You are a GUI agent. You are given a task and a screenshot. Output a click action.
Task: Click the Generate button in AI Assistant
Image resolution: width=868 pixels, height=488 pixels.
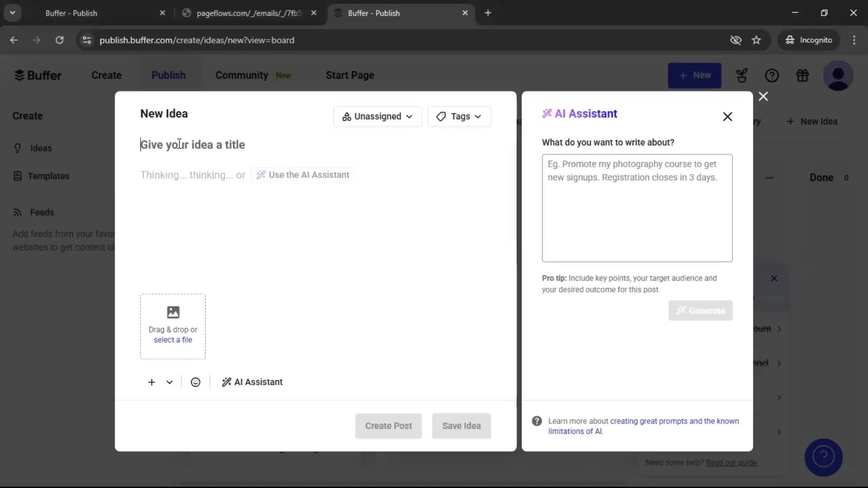pos(700,310)
